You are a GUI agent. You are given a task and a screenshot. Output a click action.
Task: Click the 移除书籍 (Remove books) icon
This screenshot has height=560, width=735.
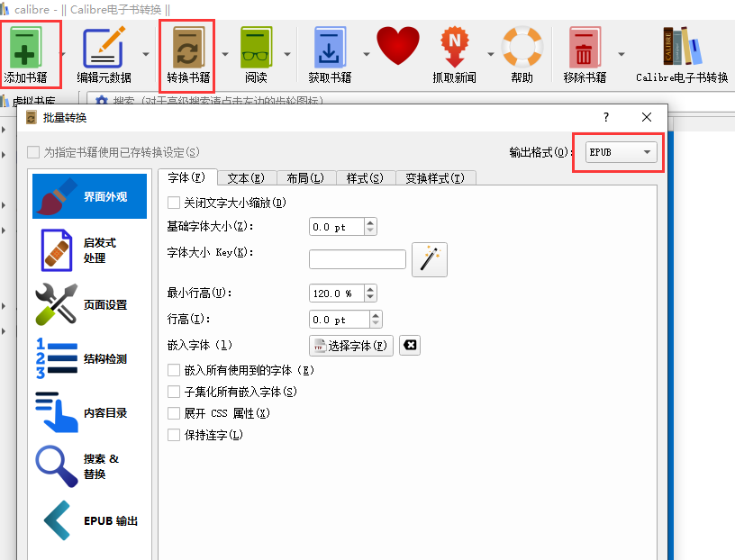tap(585, 48)
